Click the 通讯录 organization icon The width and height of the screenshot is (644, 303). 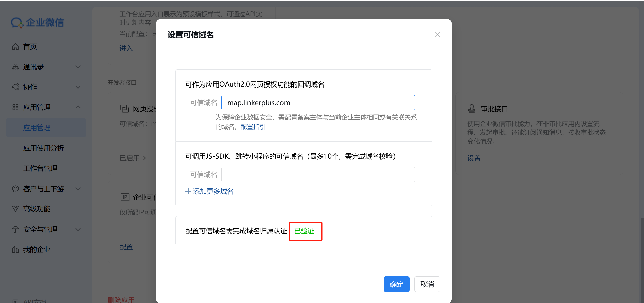click(15, 67)
